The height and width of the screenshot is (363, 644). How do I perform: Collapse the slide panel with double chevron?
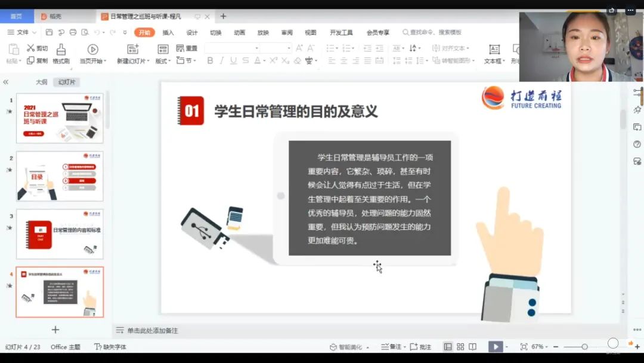6,82
